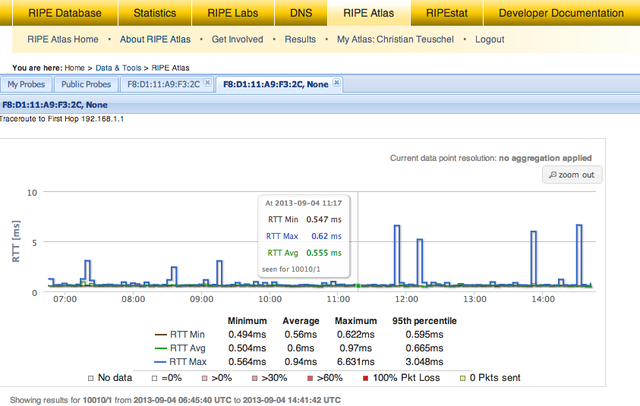Click the RTT Avg legend line
Viewport: 640px width, 406px height.
point(161,348)
